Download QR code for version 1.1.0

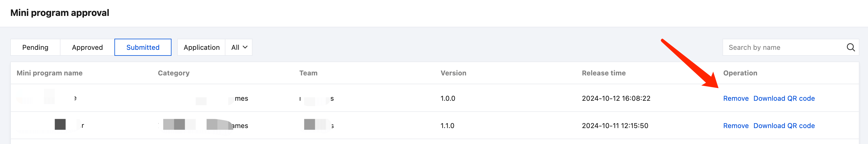pos(784,126)
